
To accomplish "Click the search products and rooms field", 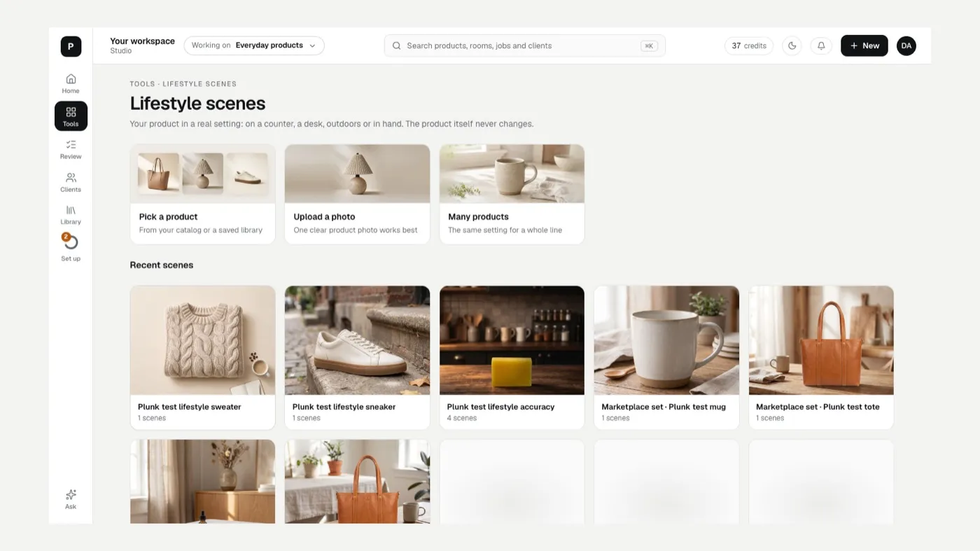I will point(525,46).
